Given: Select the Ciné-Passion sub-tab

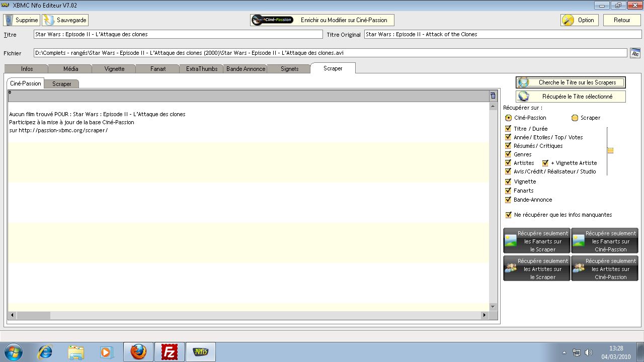Looking at the screenshot, I should click(25, 83).
